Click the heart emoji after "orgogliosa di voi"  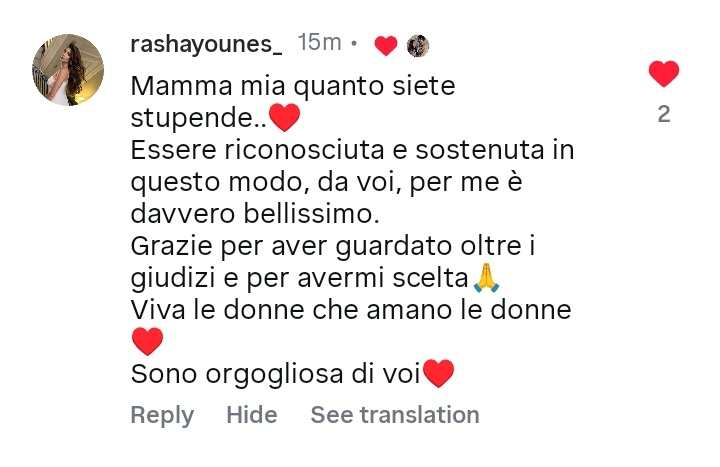(x=439, y=374)
